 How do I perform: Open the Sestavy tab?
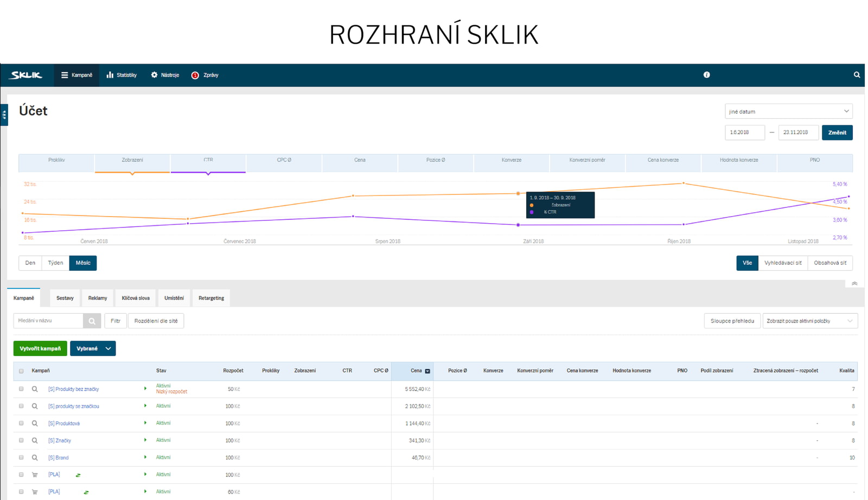(x=65, y=298)
